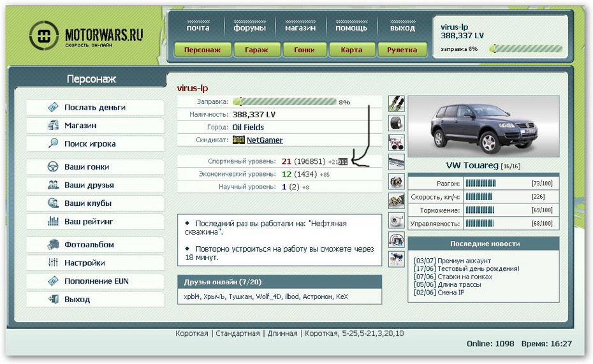This screenshot has width=593, height=364.
Task: Click the Заправка 8% bar in character panel
Action: coord(284,101)
